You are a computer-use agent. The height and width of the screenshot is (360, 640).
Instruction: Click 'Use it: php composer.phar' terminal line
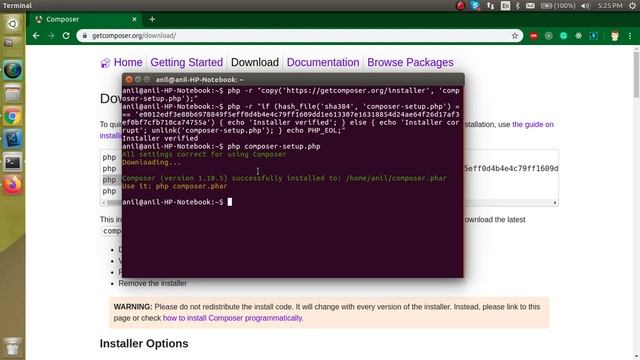(174, 186)
